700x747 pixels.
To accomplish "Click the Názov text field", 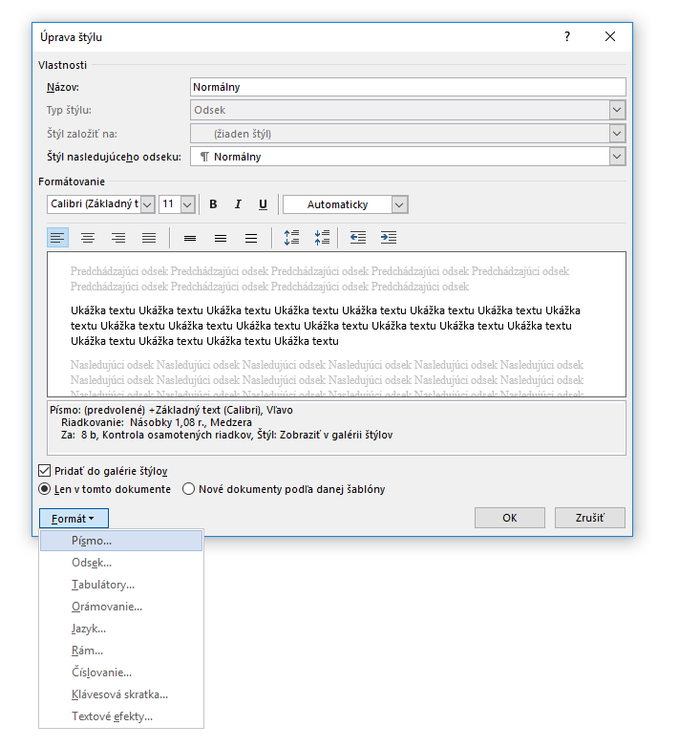I will (408, 87).
